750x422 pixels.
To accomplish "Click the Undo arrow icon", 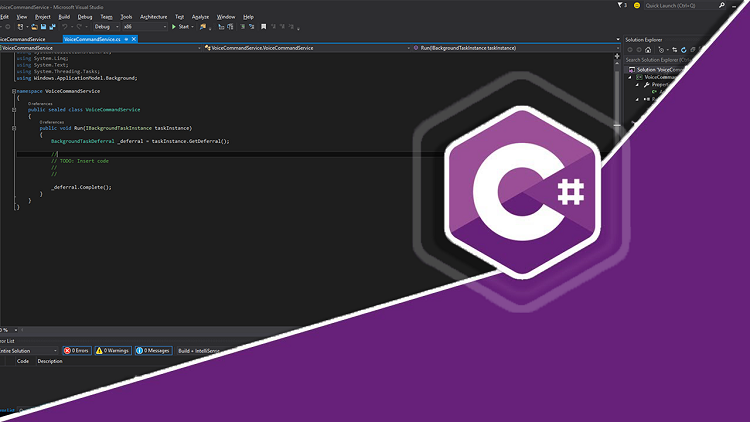I will pos(65,27).
